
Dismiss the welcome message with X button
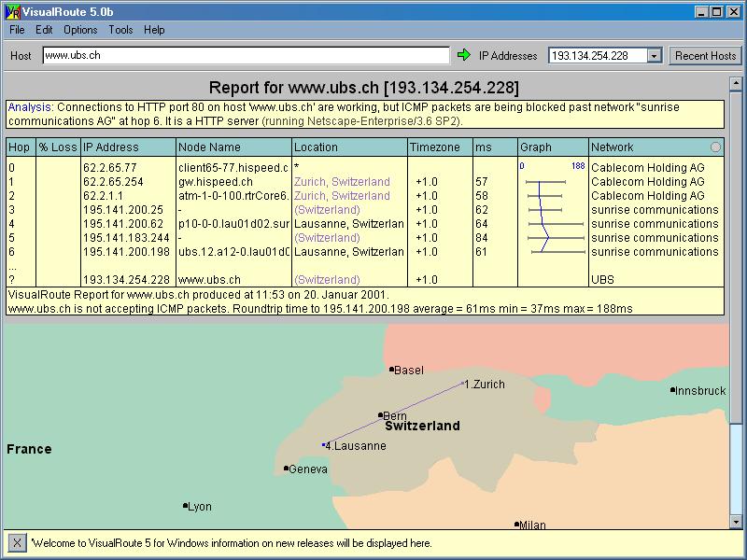point(17,542)
